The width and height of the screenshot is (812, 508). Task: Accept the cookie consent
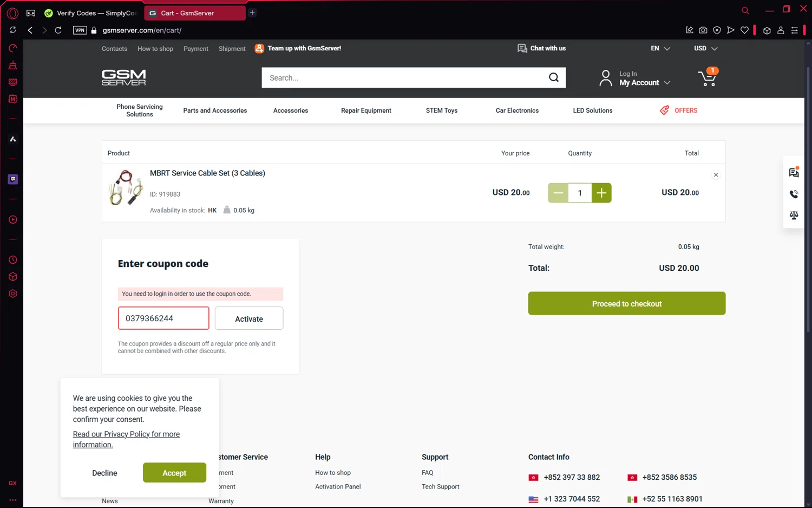click(x=174, y=473)
